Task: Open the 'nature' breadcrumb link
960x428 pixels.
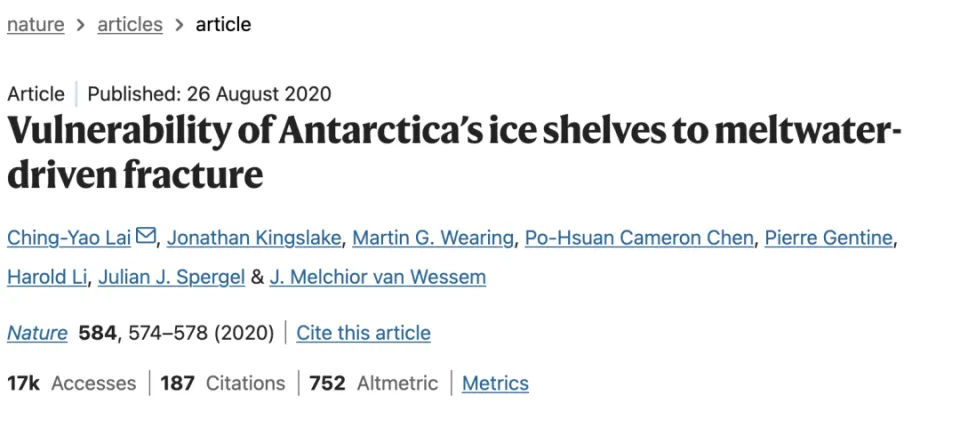Action: pyautogui.click(x=35, y=24)
